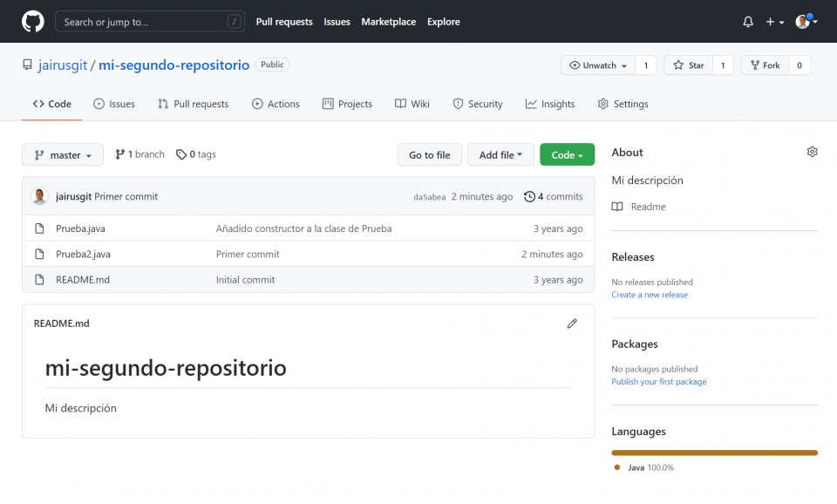This screenshot has height=504, width=837.
Task: Open Marketplace in top navigation
Action: (389, 22)
